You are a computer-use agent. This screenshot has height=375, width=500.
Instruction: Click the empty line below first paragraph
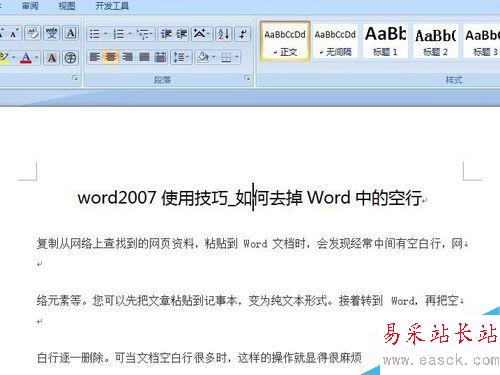tap(40, 265)
